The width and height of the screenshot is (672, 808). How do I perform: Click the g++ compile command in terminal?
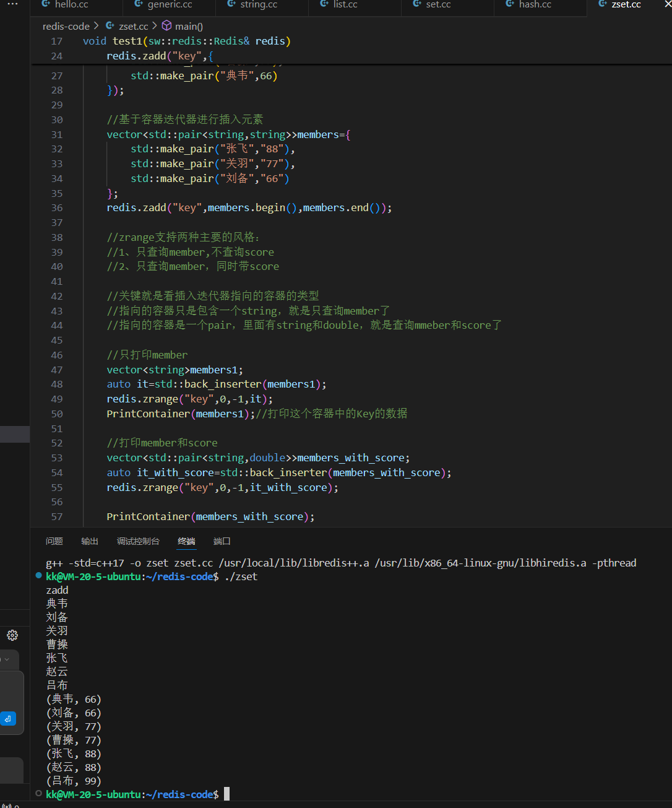(x=341, y=563)
